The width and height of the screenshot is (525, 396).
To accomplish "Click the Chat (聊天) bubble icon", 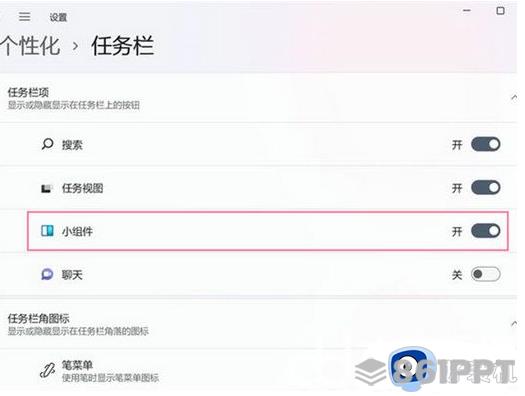I will click(47, 274).
